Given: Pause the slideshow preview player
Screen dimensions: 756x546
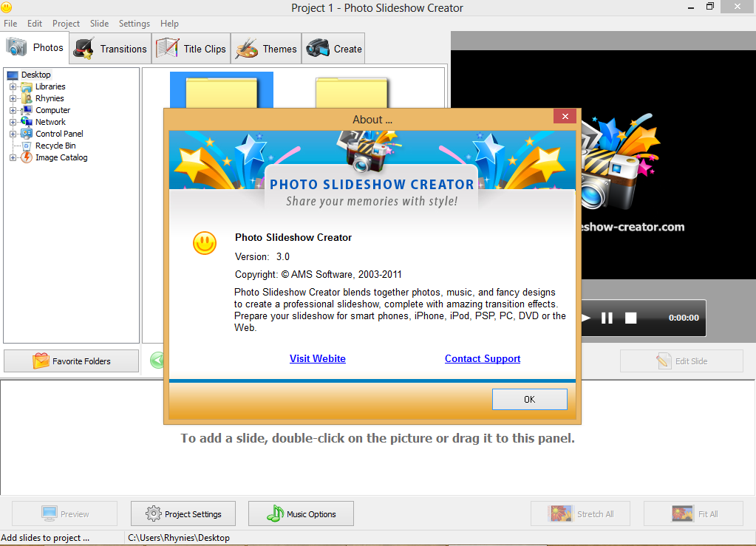Looking at the screenshot, I should (607, 318).
